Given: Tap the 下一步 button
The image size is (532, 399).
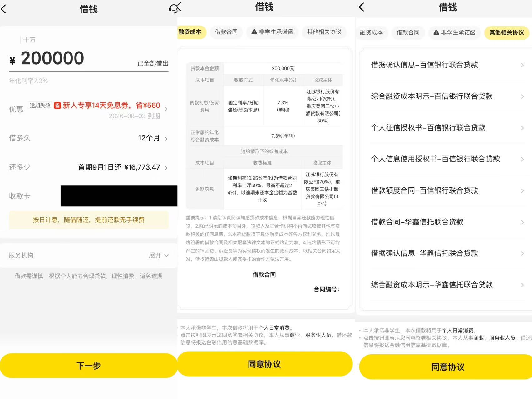Looking at the screenshot, I should 89,366.
